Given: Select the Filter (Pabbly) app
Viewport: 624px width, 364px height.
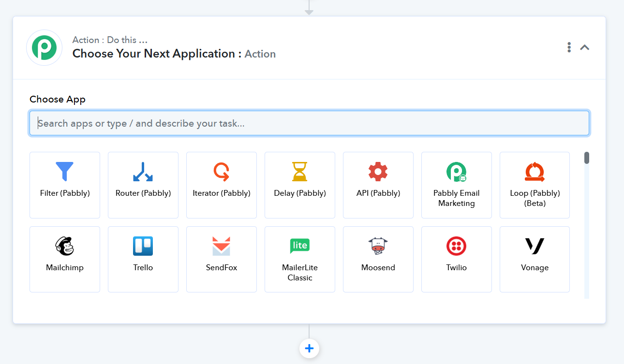Looking at the screenshot, I should click(64, 185).
